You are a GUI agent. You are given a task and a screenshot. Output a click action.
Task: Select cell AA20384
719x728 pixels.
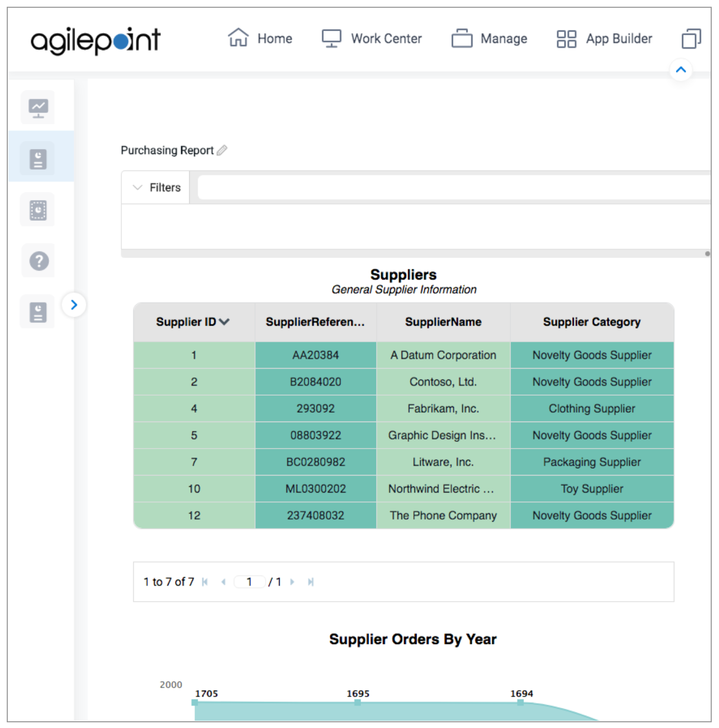[x=315, y=355]
